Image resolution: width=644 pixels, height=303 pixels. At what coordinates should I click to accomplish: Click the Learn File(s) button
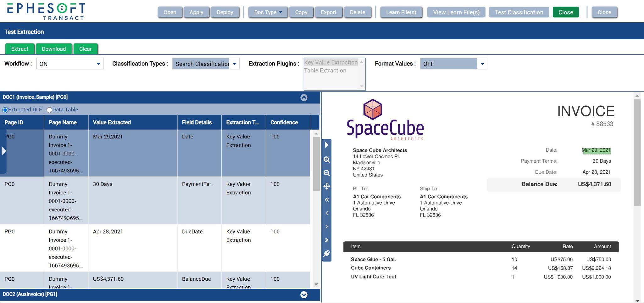coord(401,12)
